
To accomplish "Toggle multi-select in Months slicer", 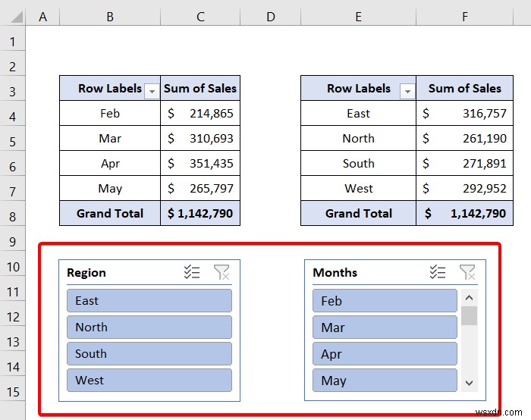I will pyautogui.click(x=438, y=272).
